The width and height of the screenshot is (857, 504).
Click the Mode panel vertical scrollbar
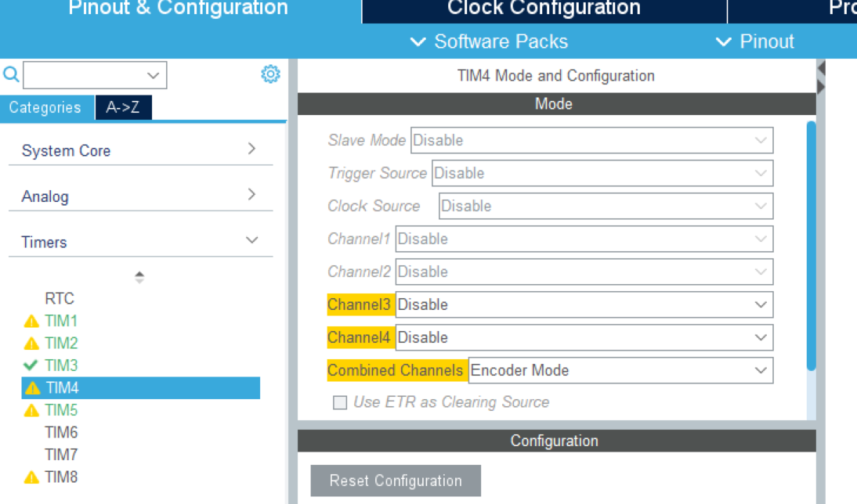(x=811, y=244)
